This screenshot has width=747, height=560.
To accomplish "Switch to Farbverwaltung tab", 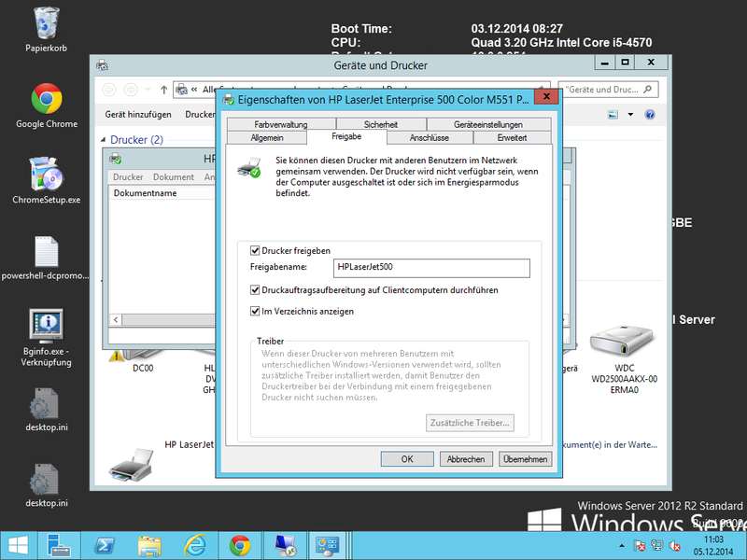I will point(281,124).
